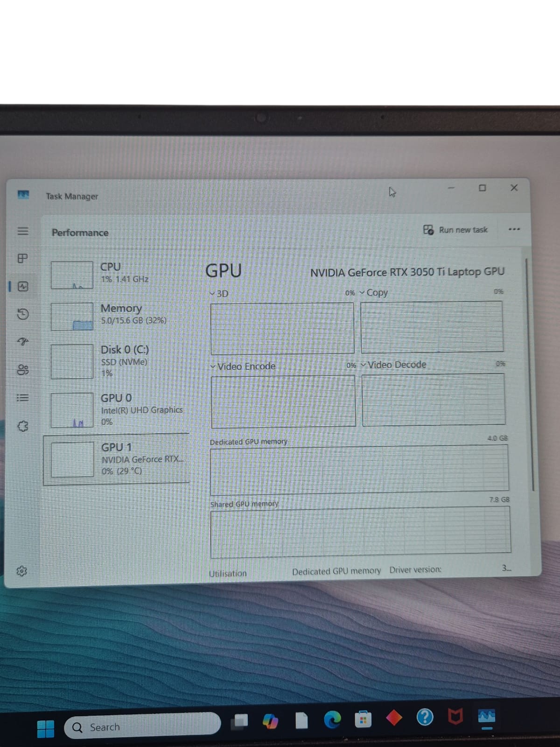The image size is (560, 747).
Task: Open the white document app on taskbar
Action: point(302,720)
